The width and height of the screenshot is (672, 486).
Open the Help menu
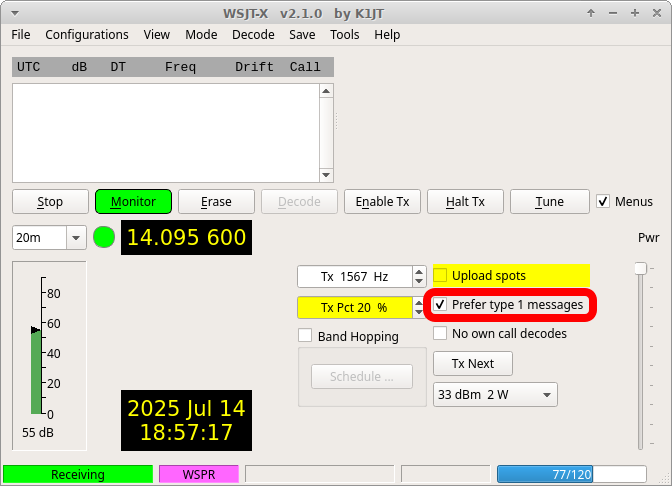[387, 34]
